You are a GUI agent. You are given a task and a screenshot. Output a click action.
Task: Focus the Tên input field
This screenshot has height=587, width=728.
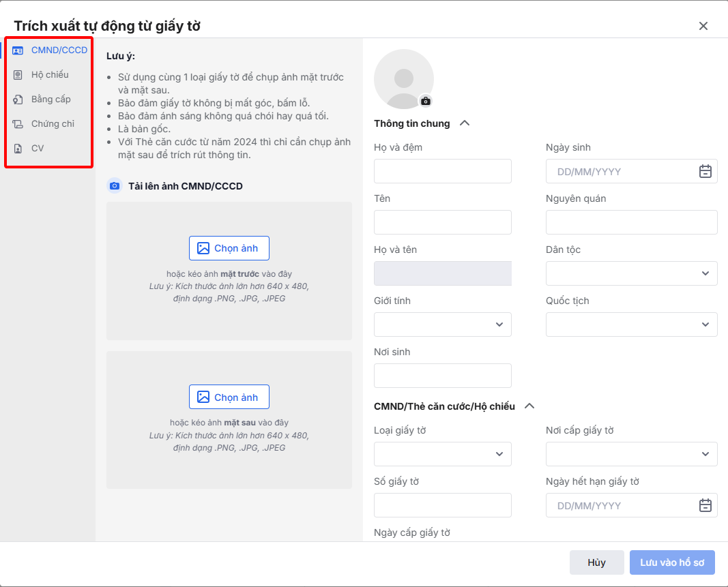(443, 222)
